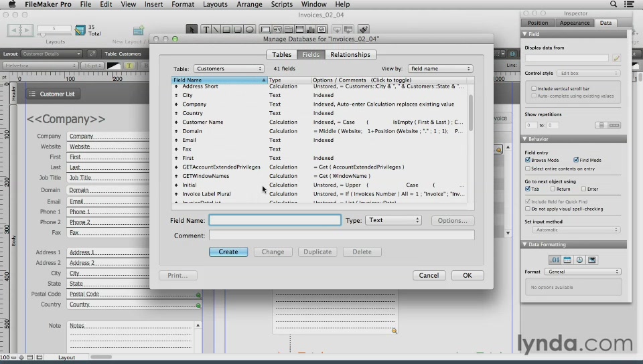The image size is (643, 364).
Task: Check Include vertical scroll bar
Action: click(x=534, y=88)
